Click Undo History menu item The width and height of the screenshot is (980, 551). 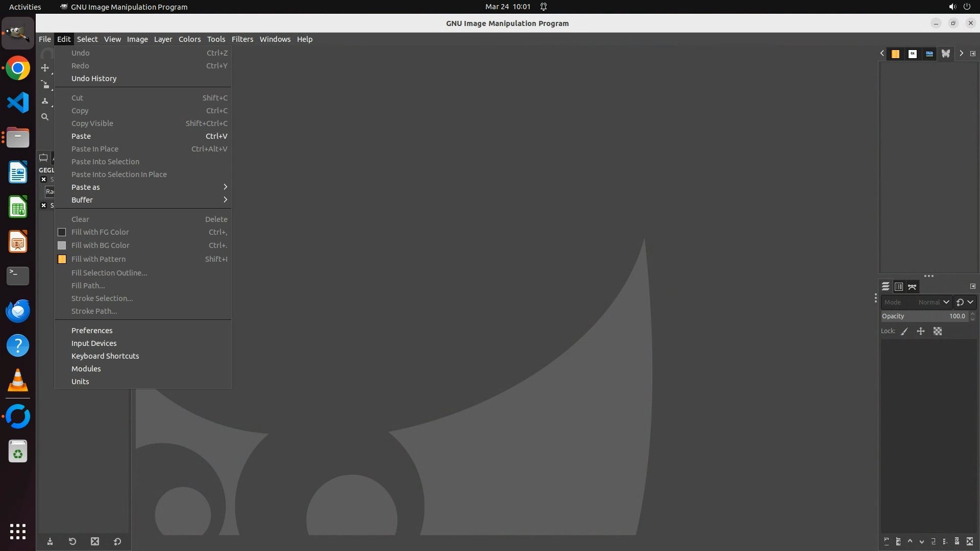coord(94,79)
